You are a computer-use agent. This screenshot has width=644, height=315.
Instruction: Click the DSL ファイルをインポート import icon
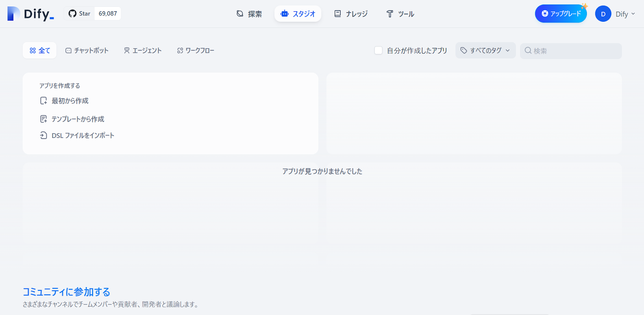[x=43, y=135]
